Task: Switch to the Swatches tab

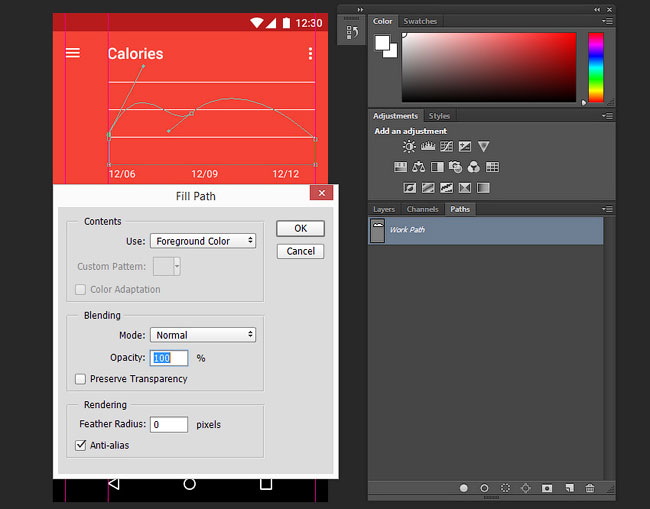Action: tap(420, 21)
